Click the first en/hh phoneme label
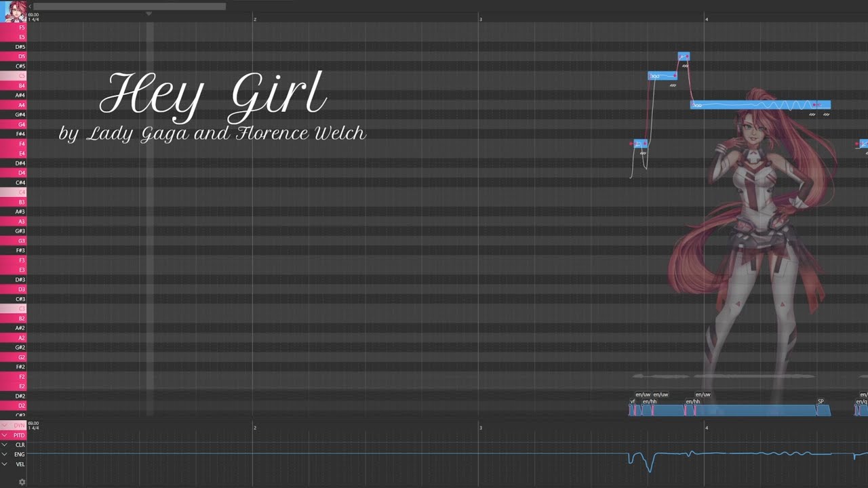The image size is (868, 488). [650, 401]
